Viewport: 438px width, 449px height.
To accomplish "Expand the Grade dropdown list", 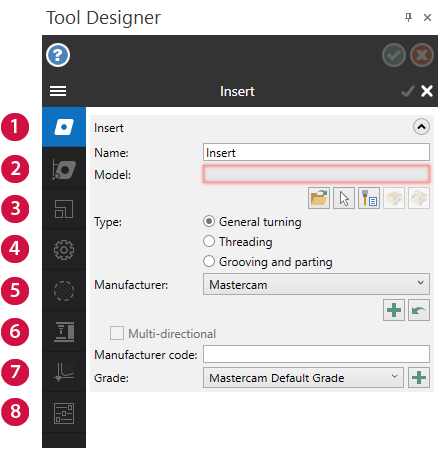I will point(303,378).
